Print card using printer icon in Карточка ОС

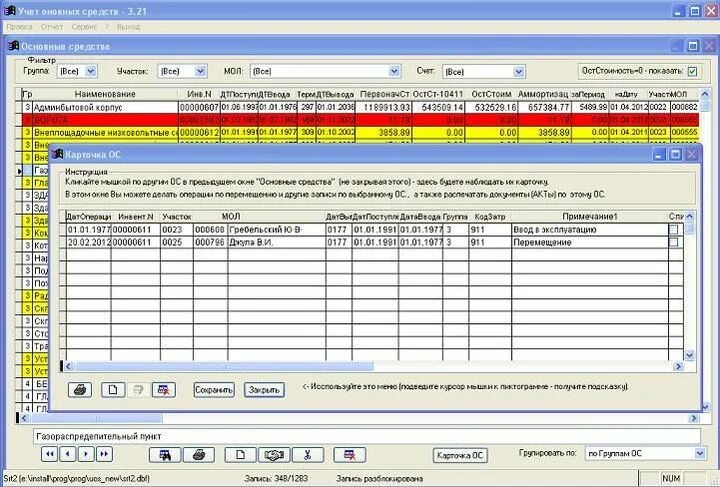[80, 390]
